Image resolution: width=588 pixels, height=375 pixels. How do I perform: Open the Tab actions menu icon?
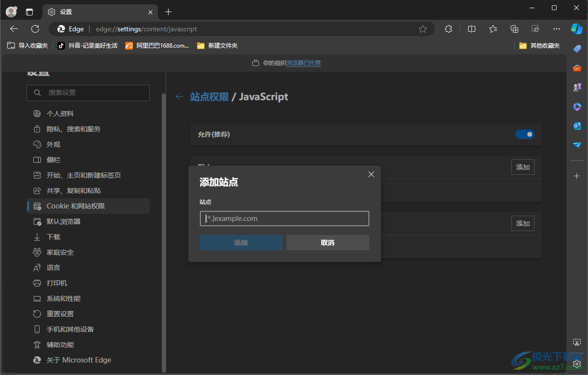coord(29,12)
